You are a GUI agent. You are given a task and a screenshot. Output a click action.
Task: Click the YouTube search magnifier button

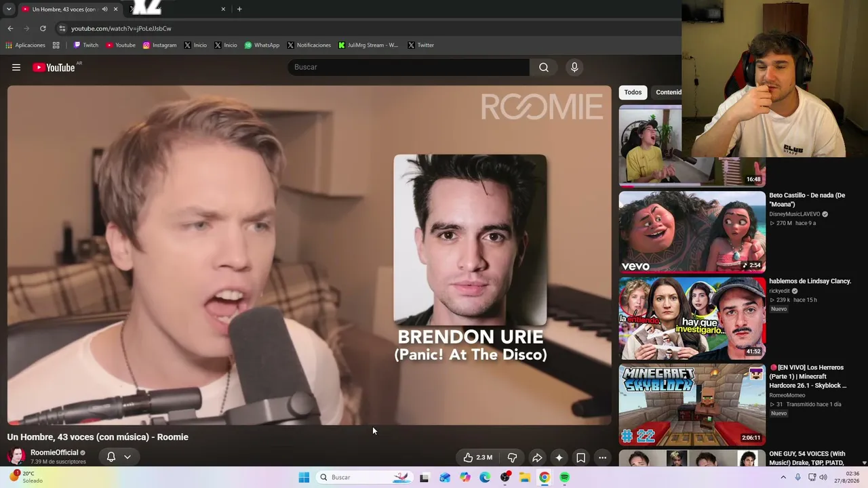544,67
